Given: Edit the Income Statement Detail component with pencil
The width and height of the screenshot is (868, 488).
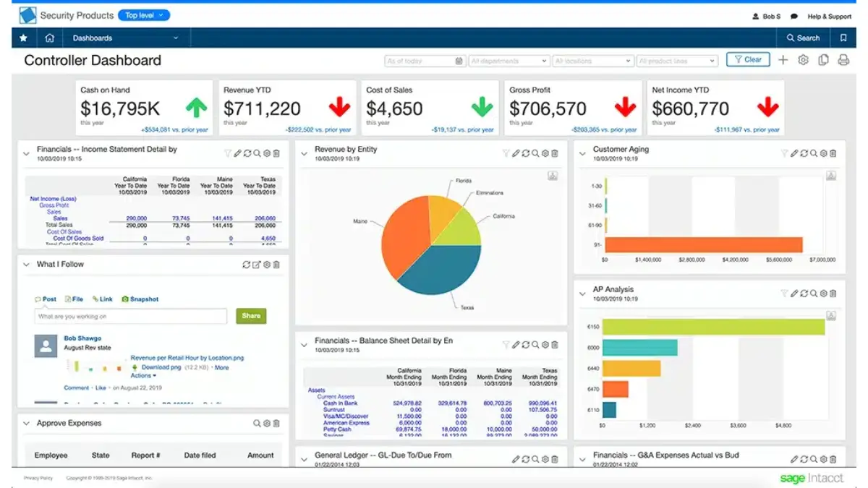Looking at the screenshot, I should (x=237, y=153).
